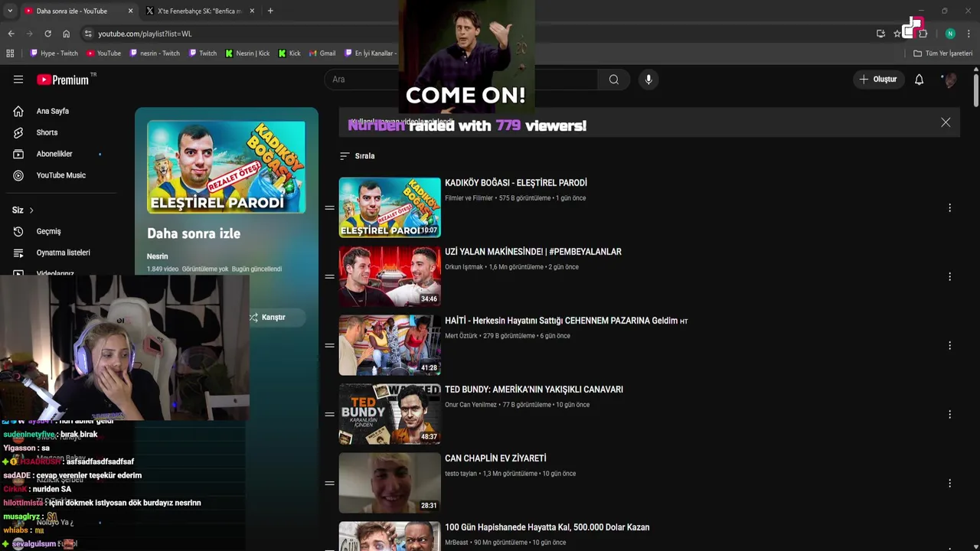
Task: Start voice search with the microphone icon
Action: 648,80
